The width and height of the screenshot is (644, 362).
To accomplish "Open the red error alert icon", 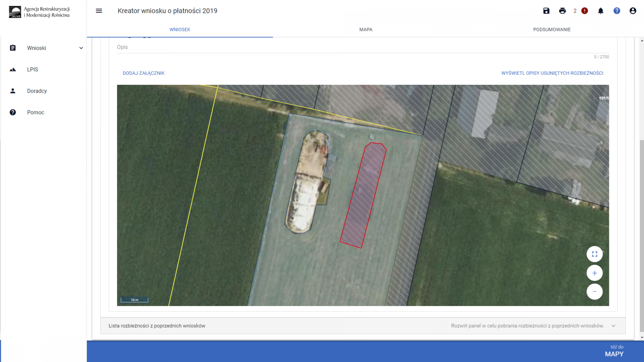I will tap(584, 11).
